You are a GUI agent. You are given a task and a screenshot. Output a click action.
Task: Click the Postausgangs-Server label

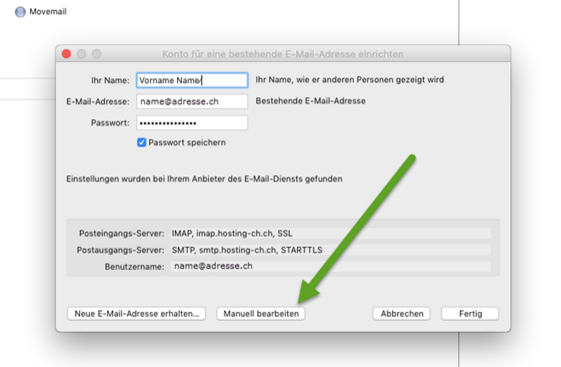[121, 250]
